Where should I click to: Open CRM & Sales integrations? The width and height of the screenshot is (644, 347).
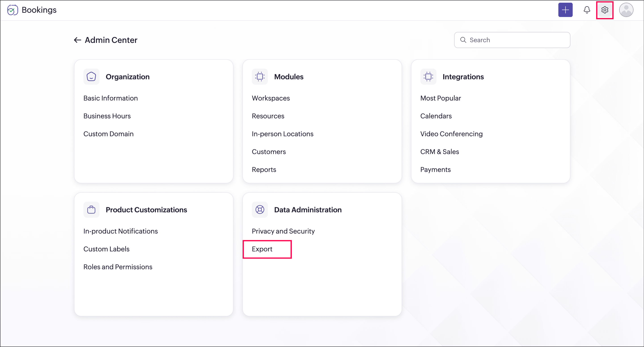coord(439,152)
